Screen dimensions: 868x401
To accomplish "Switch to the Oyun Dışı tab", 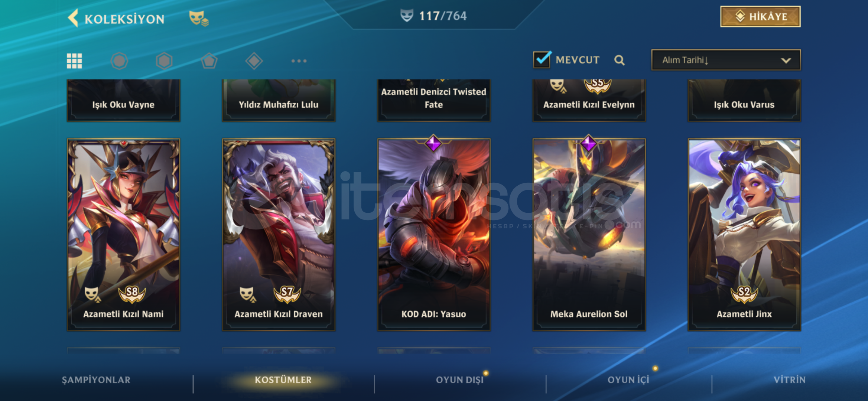I will tap(460, 380).
